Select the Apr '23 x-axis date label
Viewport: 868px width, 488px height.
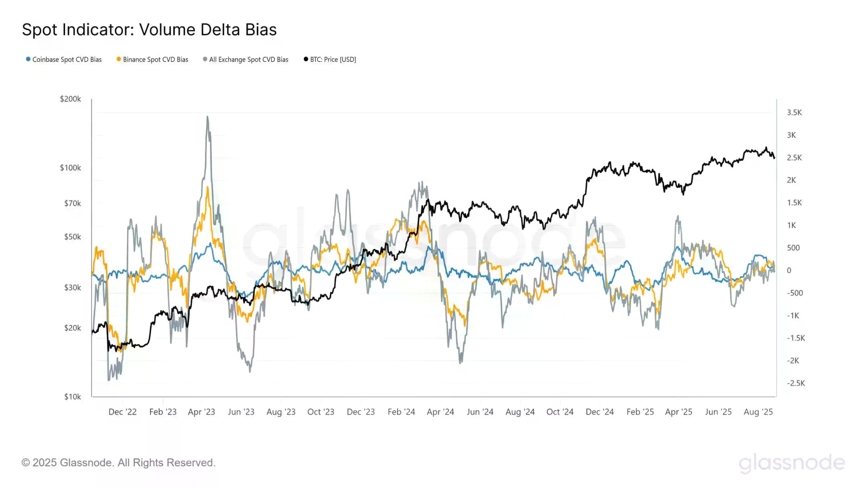pyautogui.click(x=201, y=412)
